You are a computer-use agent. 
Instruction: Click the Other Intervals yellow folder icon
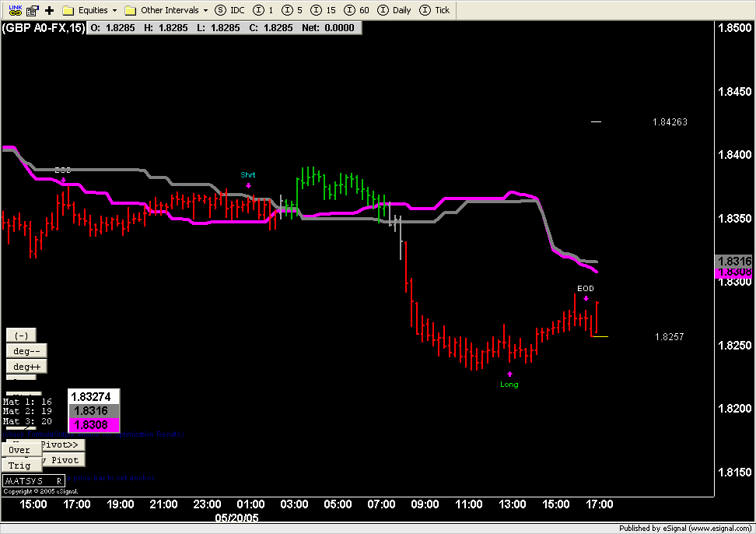130,10
